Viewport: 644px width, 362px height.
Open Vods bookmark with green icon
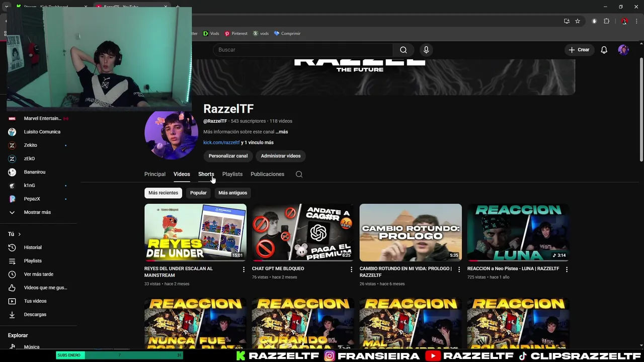(211, 34)
